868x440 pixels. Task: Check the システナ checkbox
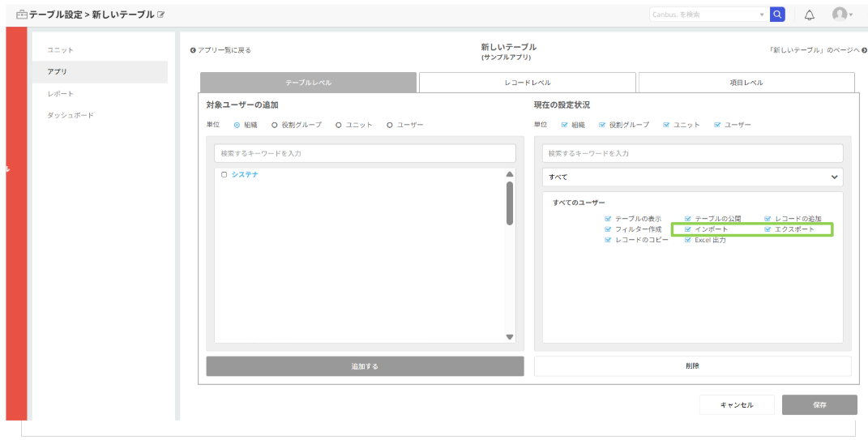point(224,174)
